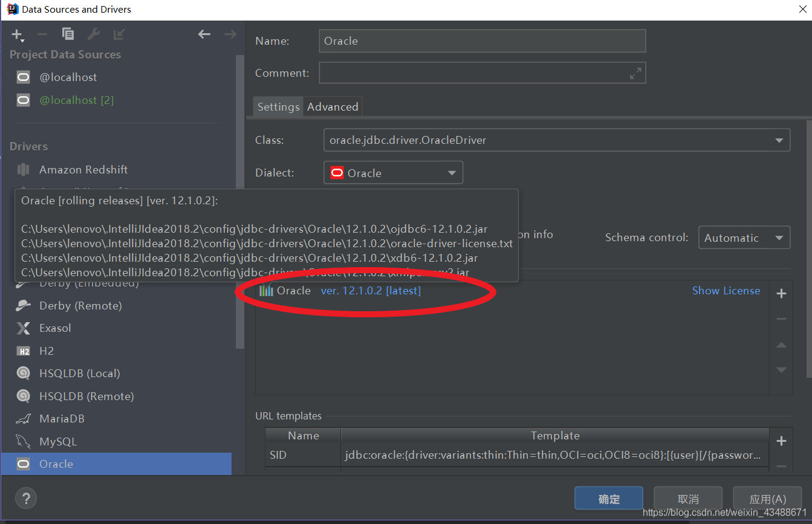The height and width of the screenshot is (524, 812).
Task: Select the Oracle driver in list
Action: tap(116, 464)
